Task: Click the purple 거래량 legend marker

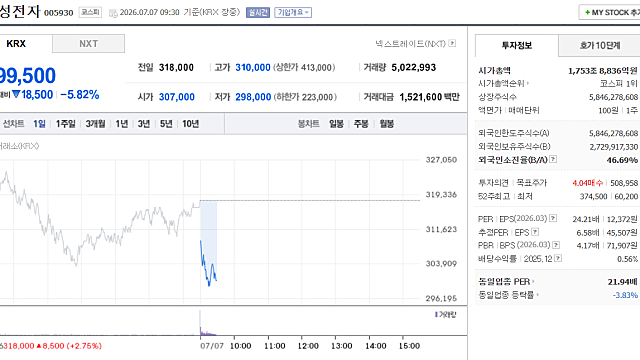Action: (x=436, y=314)
